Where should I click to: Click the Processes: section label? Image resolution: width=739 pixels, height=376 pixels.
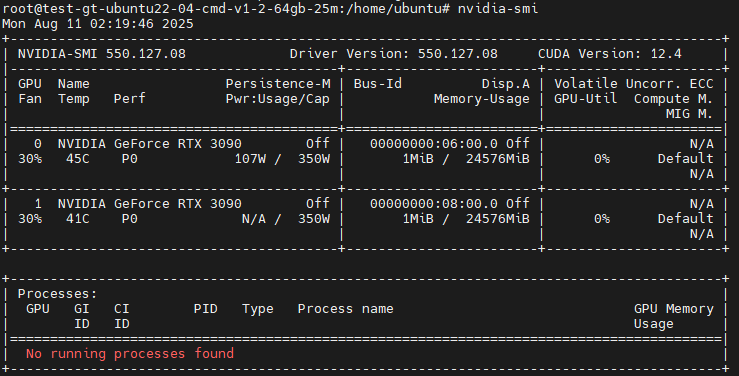pos(57,294)
